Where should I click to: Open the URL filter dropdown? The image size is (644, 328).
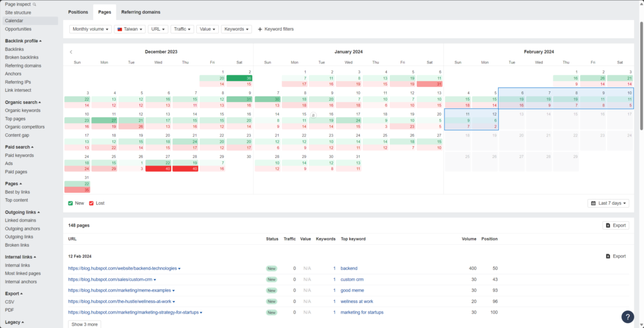(158, 29)
